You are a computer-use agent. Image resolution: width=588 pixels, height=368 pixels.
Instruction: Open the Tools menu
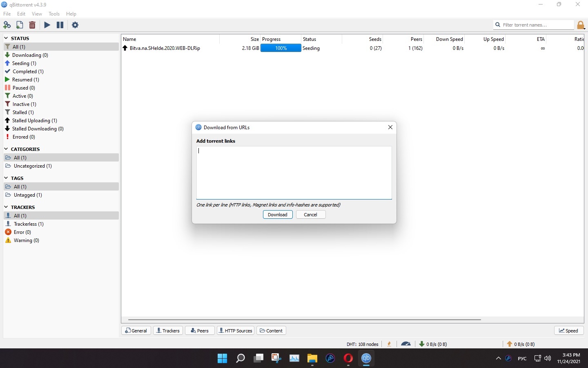(54, 14)
